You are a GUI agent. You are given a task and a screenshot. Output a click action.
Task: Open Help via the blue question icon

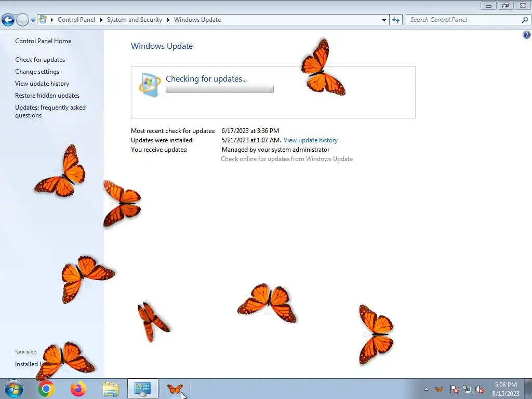(527, 35)
